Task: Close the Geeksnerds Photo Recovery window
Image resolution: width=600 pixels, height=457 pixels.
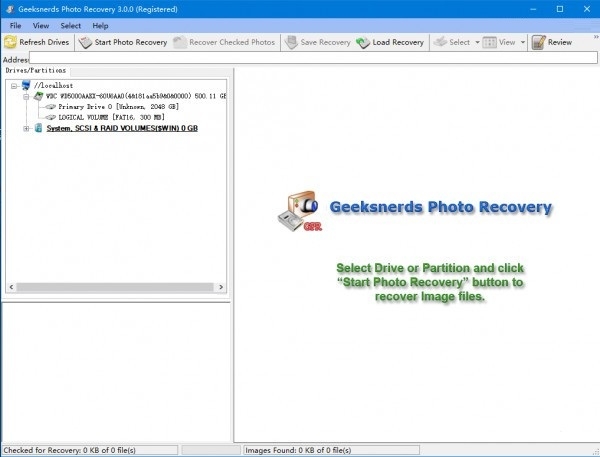Action: (587, 9)
